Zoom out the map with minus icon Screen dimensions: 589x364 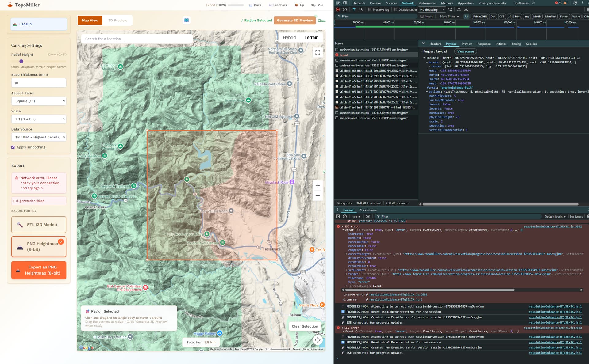click(x=318, y=196)
